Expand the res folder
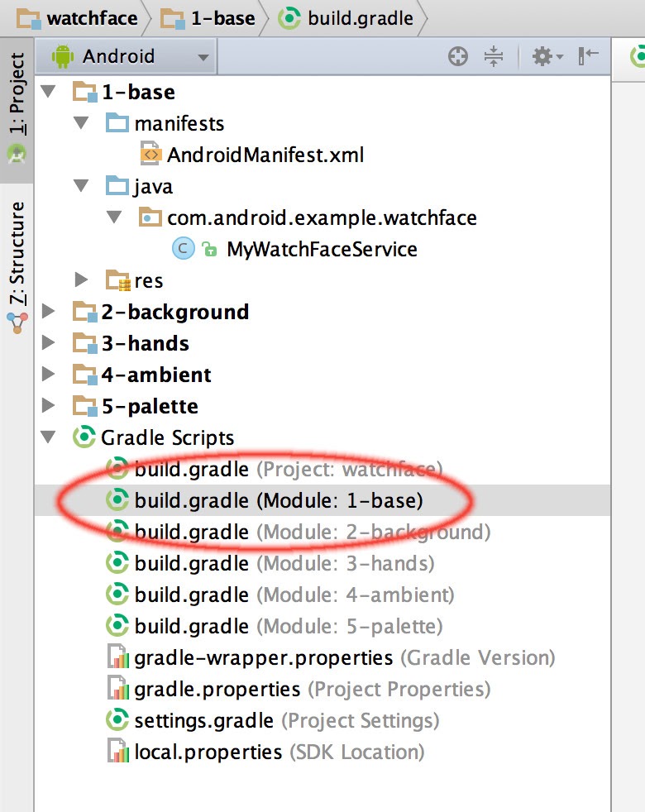 80,280
